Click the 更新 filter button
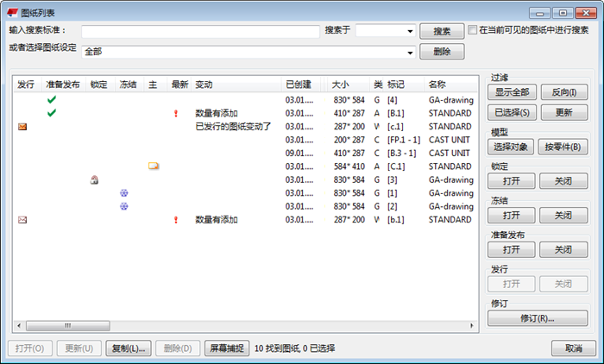604x364 pixels. (564, 112)
